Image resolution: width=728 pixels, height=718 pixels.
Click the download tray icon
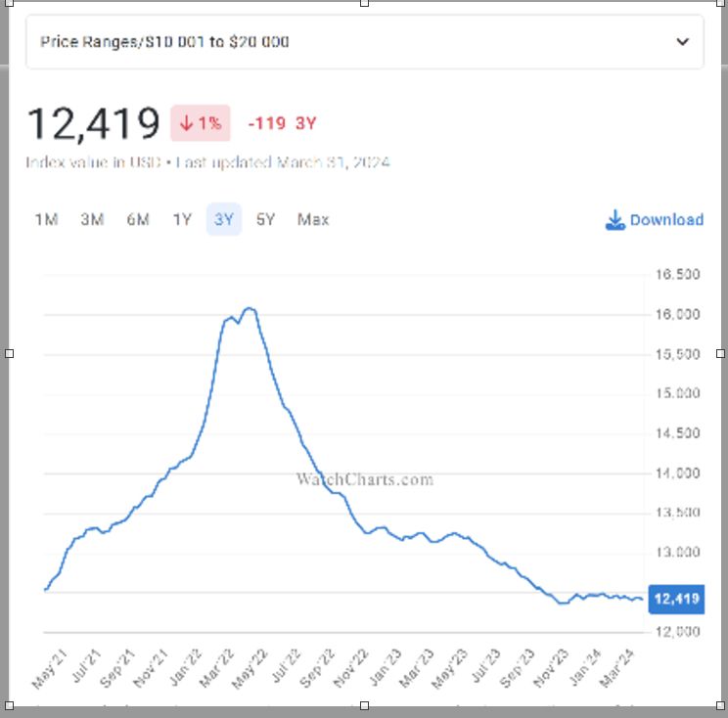614,220
